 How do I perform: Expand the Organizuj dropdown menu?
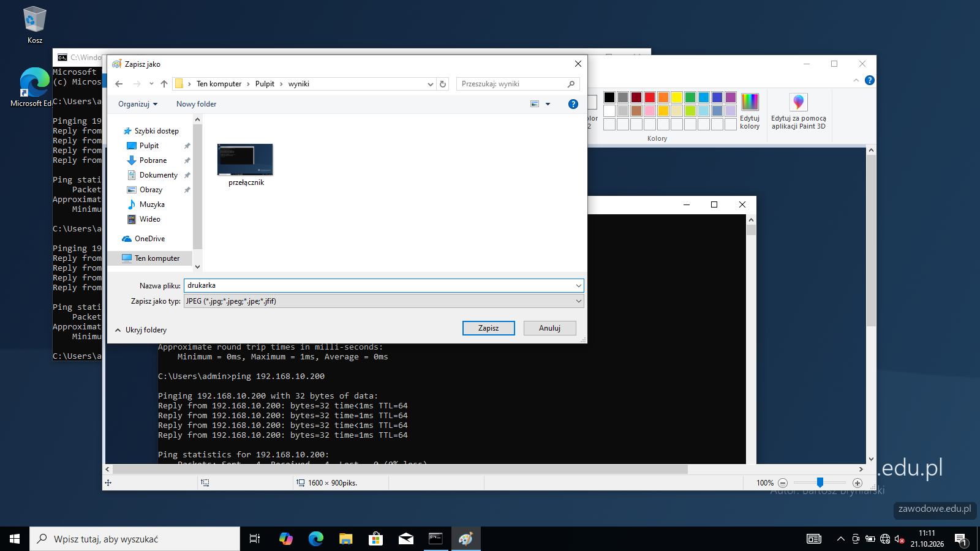point(138,104)
